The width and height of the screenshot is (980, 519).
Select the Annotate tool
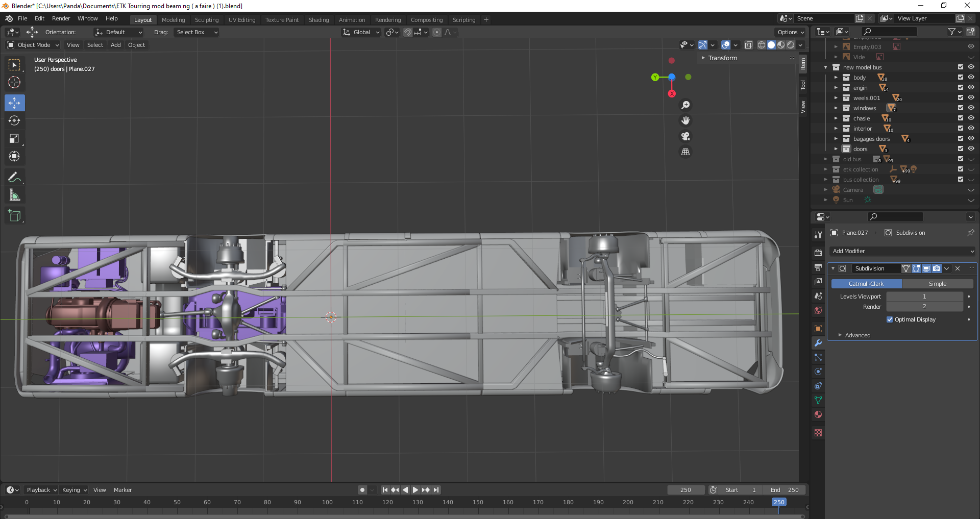click(x=14, y=177)
